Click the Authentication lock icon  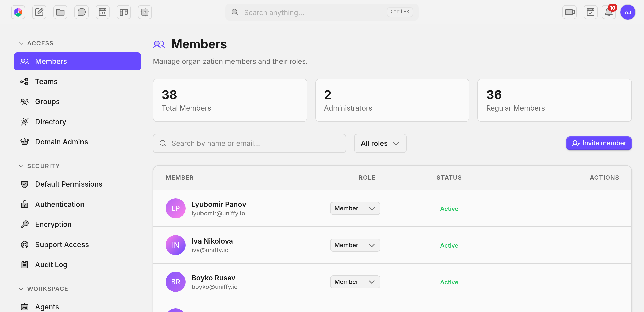click(24, 204)
